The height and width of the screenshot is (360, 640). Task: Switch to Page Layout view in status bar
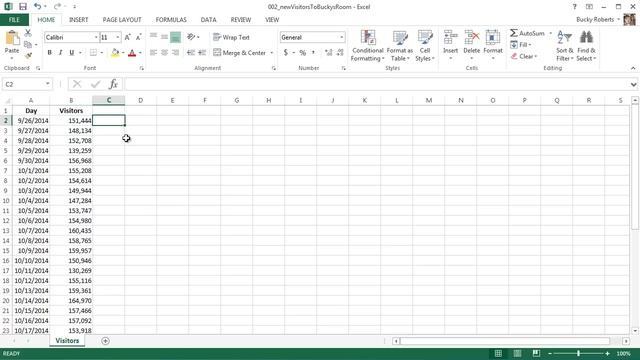[517, 353]
